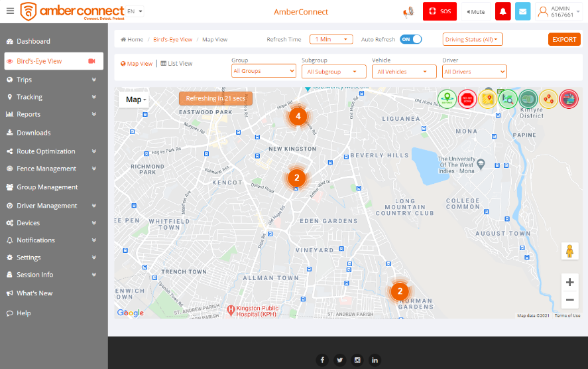Select the Map View radio option

click(x=137, y=64)
